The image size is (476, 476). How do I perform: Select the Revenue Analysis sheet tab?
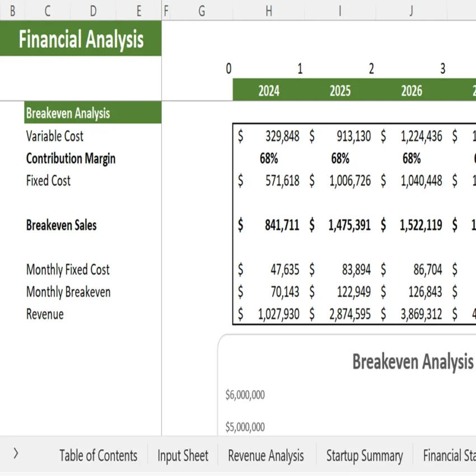point(265,455)
